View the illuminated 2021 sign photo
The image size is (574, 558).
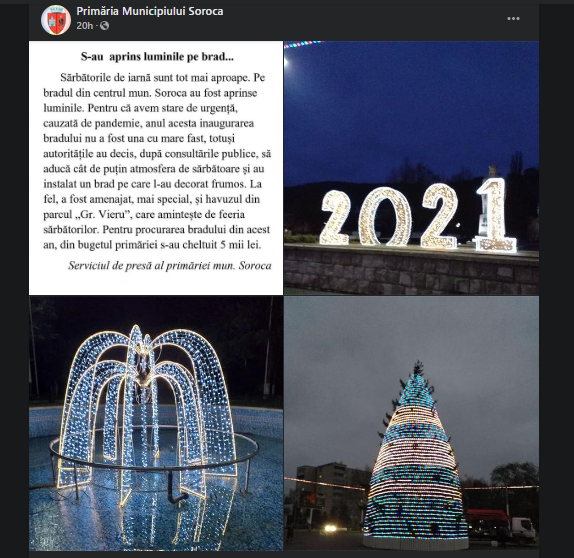411,168
